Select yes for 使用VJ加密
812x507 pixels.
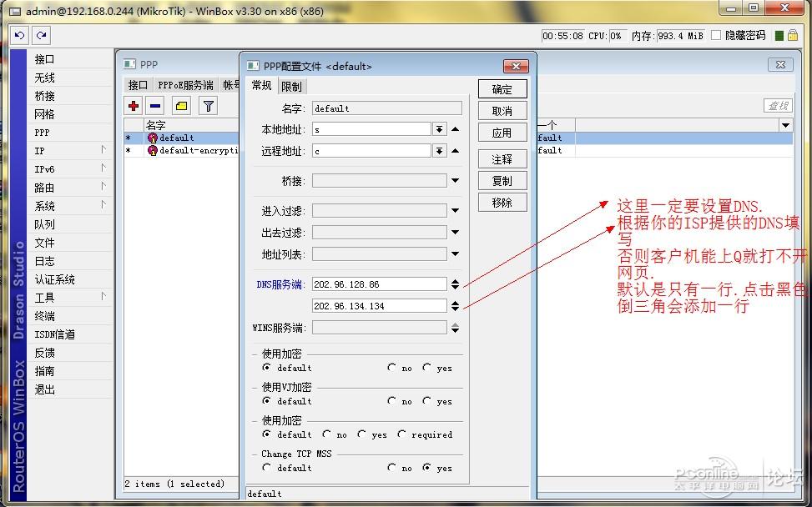click(x=426, y=400)
